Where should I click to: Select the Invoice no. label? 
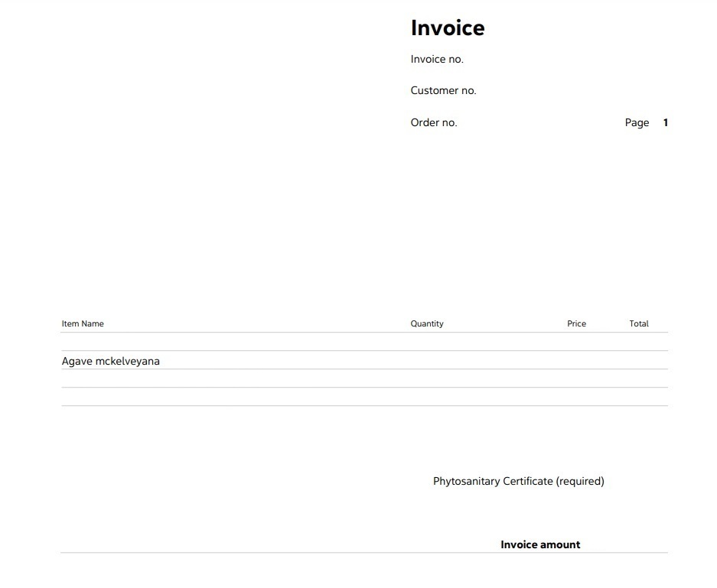click(437, 59)
